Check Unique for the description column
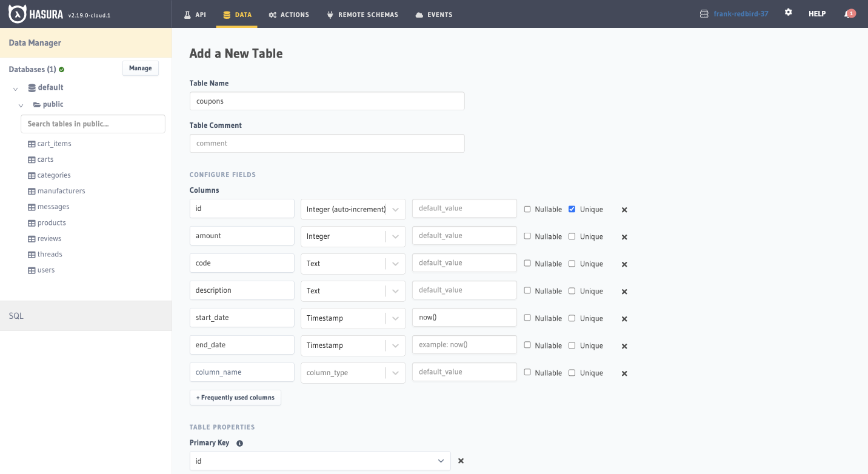The width and height of the screenshot is (868, 474). (x=572, y=291)
